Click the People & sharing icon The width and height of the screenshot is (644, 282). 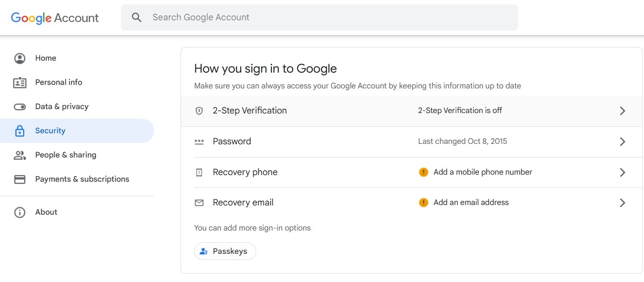coord(20,155)
